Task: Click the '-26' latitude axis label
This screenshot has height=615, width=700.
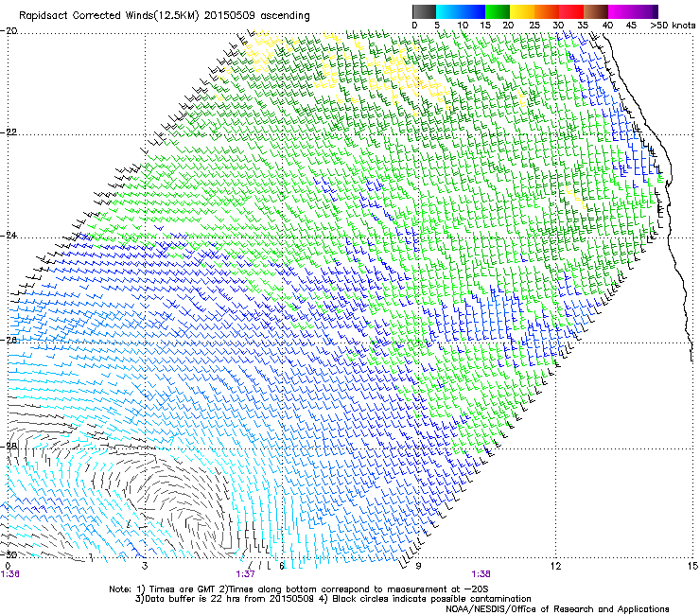Action: (9, 340)
